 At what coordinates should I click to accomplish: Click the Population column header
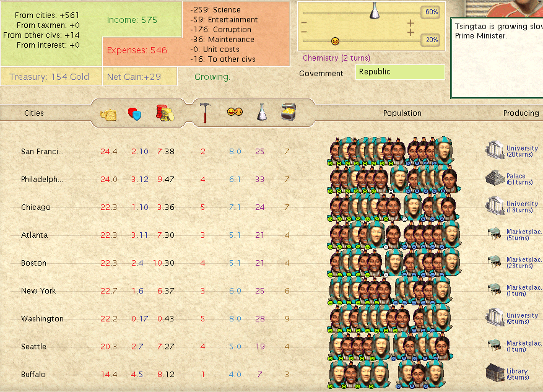point(402,113)
